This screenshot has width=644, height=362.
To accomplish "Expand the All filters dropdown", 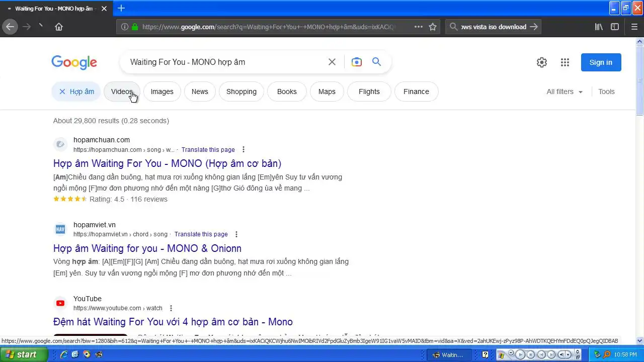I will [565, 92].
